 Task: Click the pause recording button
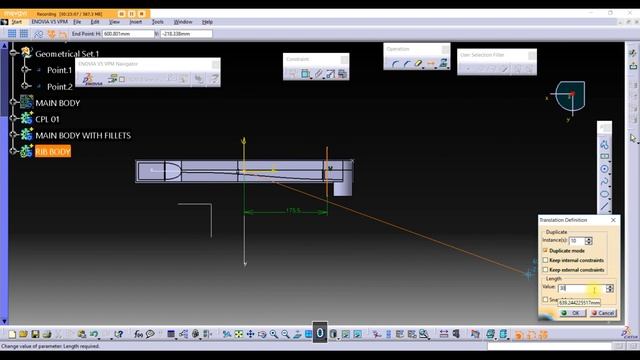pyautogui.click(x=131, y=14)
